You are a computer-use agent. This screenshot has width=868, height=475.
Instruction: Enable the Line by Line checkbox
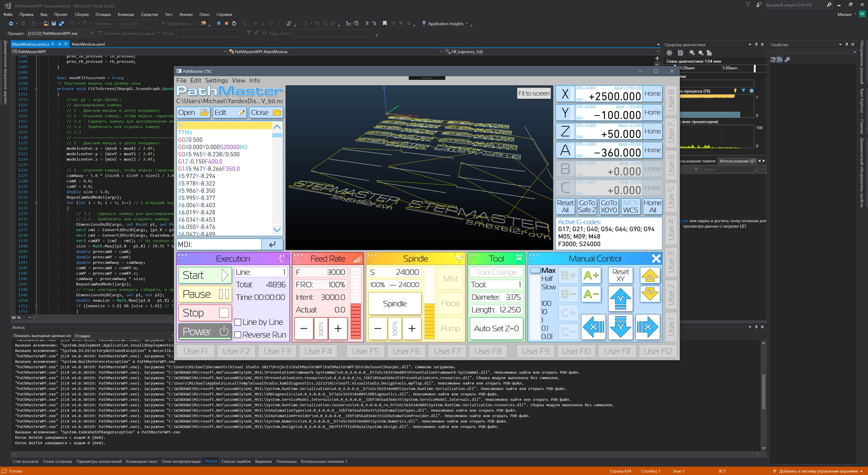(x=238, y=322)
